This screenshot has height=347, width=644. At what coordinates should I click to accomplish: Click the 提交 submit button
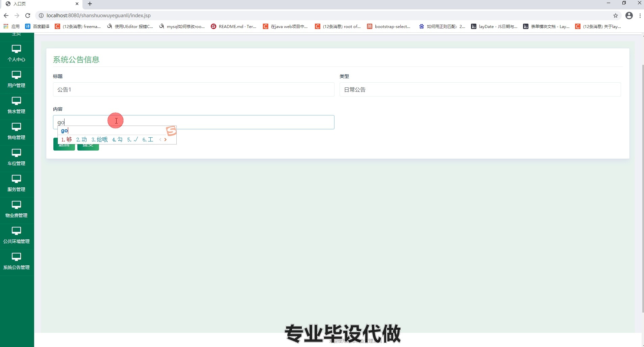pyautogui.click(x=88, y=144)
